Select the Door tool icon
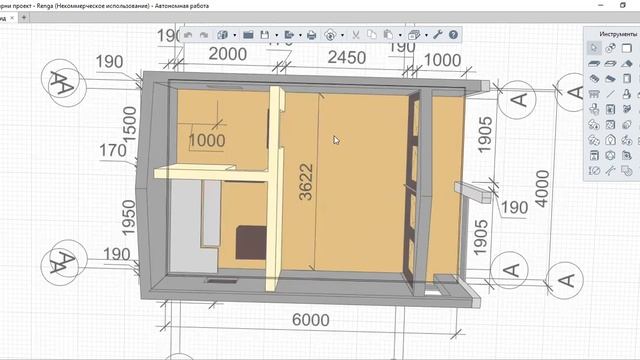This screenshot has height=360, width=640. pos(627,78)
